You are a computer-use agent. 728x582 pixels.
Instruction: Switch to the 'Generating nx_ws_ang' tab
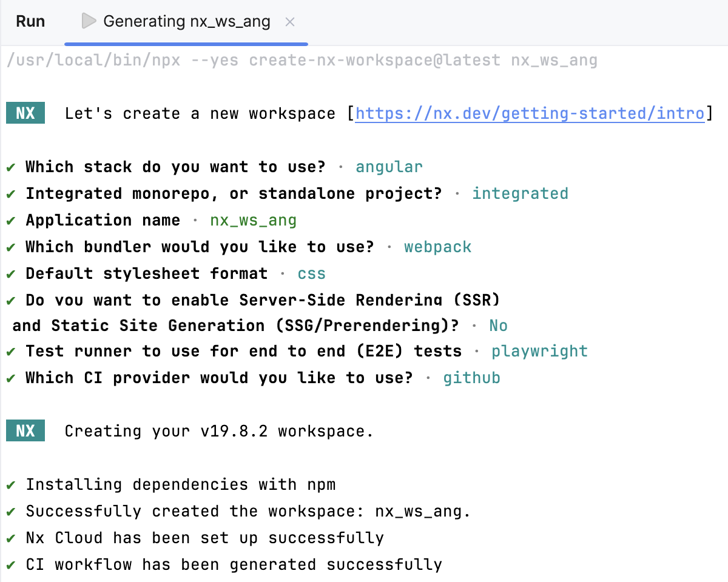pos(186,21)
